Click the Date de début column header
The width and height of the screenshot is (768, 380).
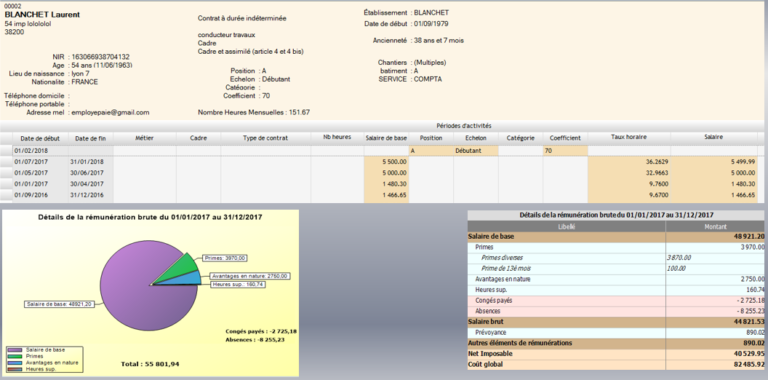point(40,138)
